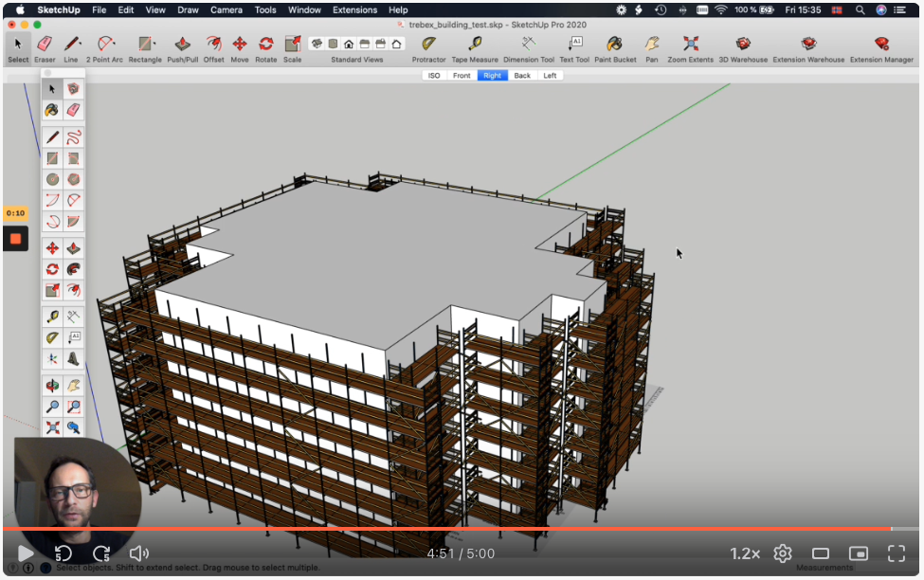
Task: Activate the Dimension Tool in the top toolbar
Action: pyautogui.click(x=529, y=49)
